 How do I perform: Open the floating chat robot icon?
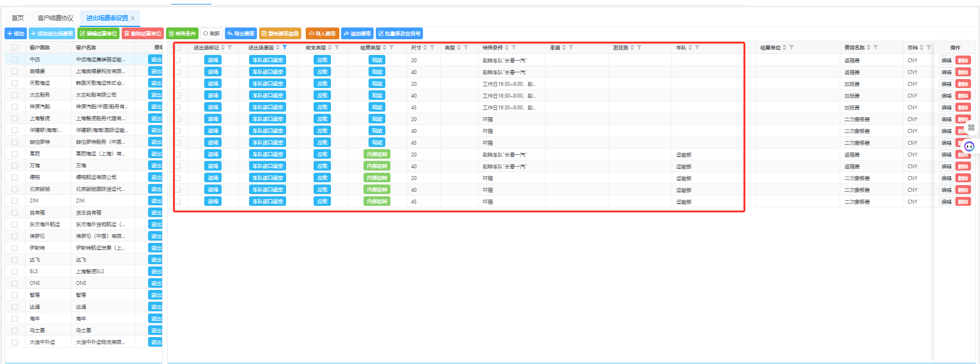[x=969, y=146]
